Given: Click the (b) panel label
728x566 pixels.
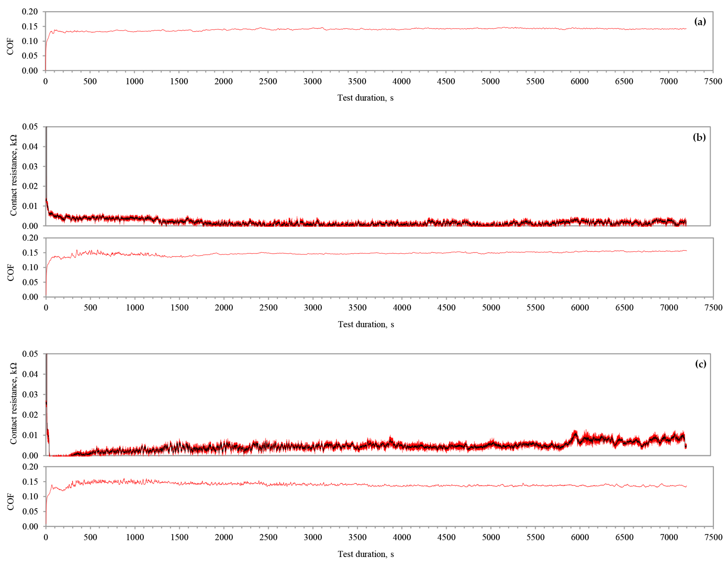Looking at the screenshot, I should 699,137.
